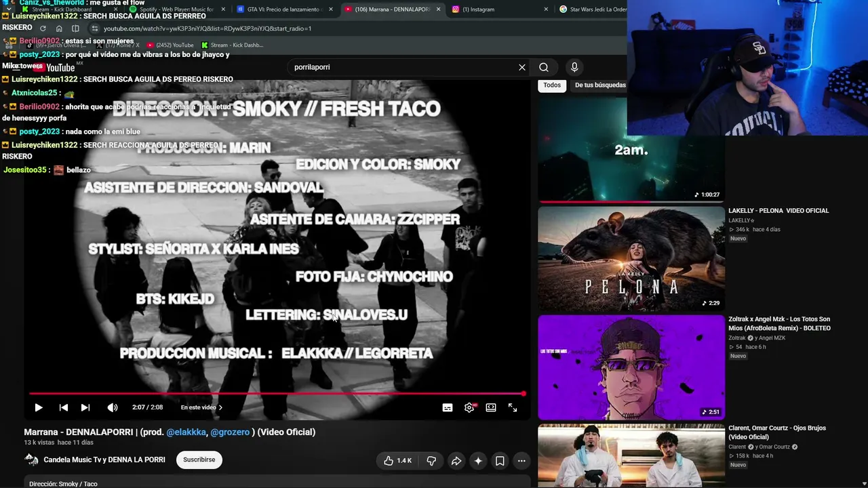Click the YouTube address bar URL

[x=208, y=28]
